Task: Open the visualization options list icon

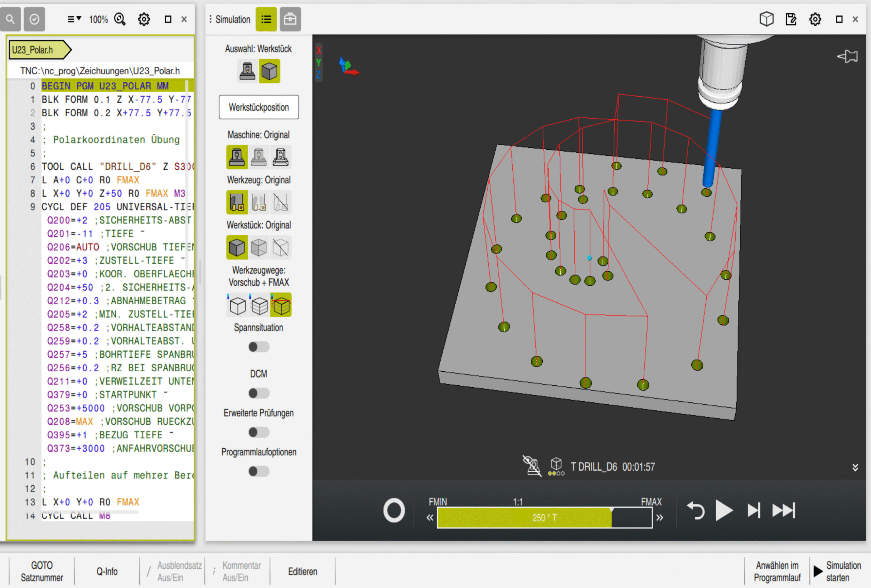Action: (x=266, y=19)
